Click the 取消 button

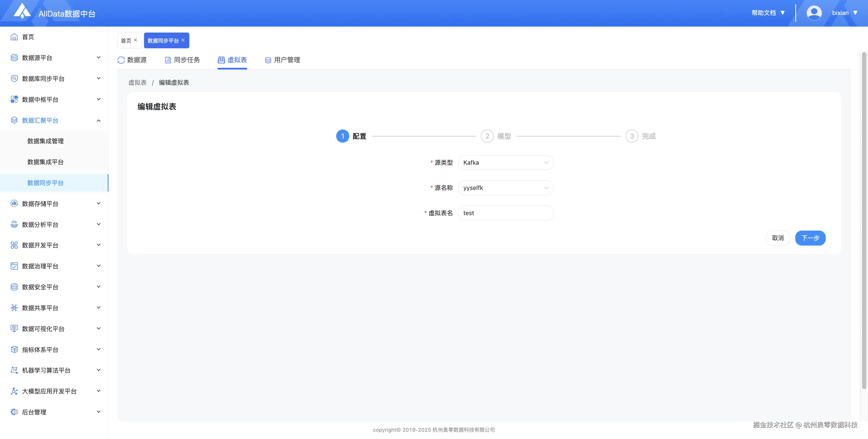(778, 238)
